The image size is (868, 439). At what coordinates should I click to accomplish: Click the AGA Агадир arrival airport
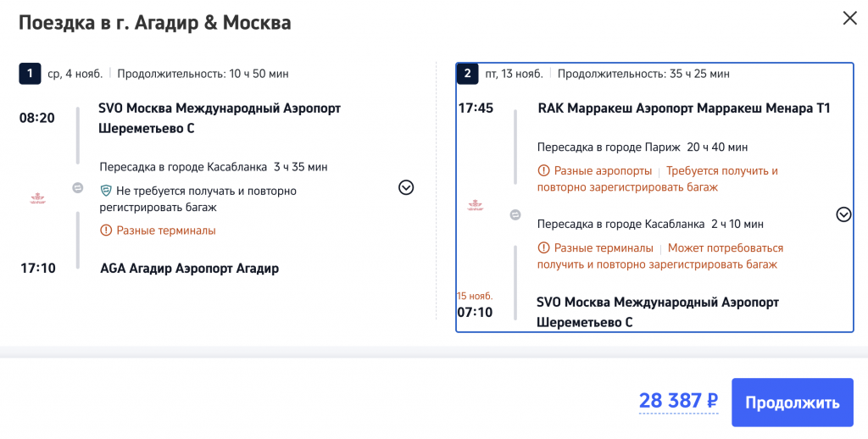coord(189,269)
